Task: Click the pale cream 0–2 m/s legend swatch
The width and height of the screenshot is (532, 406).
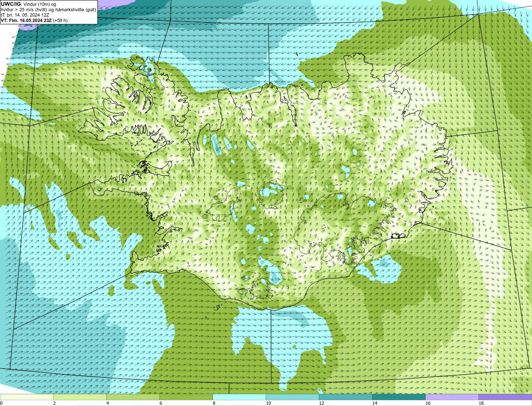Action: click(27, 397)
